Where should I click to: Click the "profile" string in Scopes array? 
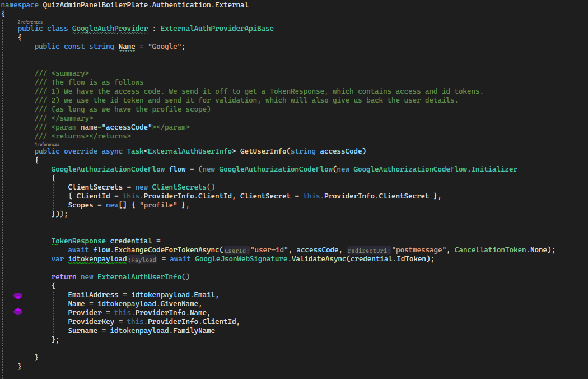tap(158, 205)
